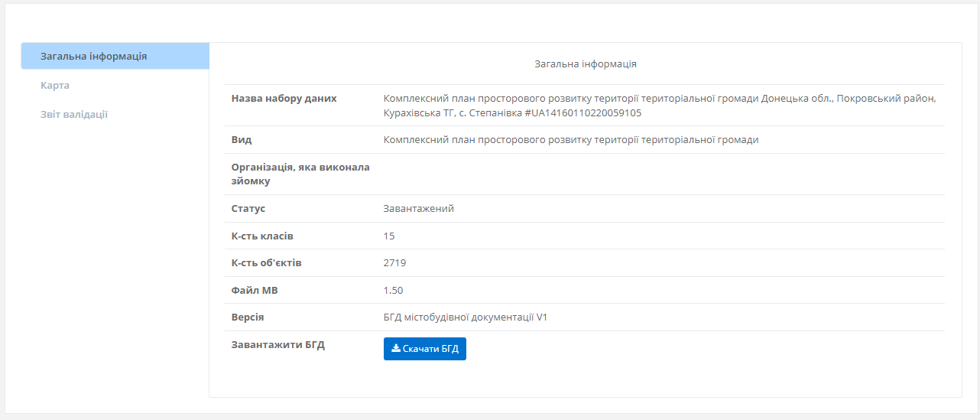This screenshot has height=420, width=980.
Task: Click the download icon in Скачати БГД button
Action: coord(395,349)
